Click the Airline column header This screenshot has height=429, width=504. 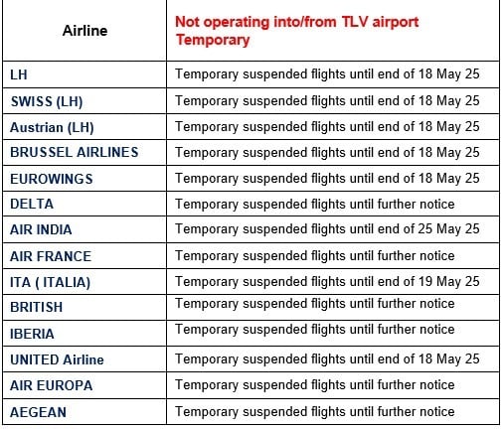click(x=84, y=31)
